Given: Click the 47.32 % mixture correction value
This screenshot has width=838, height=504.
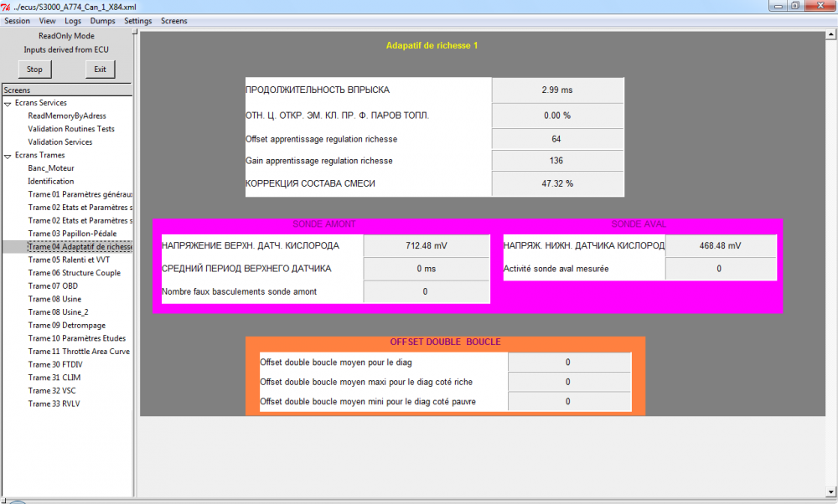Looking at the screenshot, I should (557, 183).
